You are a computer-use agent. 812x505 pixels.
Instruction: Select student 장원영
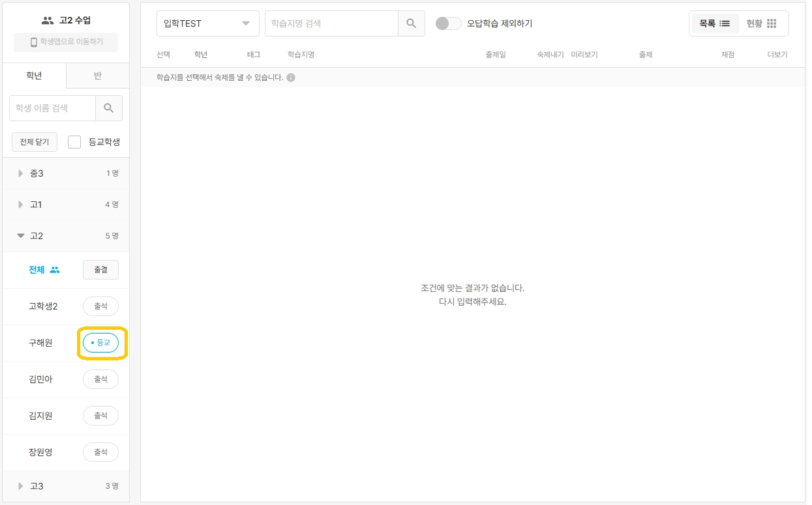[40, 452]
